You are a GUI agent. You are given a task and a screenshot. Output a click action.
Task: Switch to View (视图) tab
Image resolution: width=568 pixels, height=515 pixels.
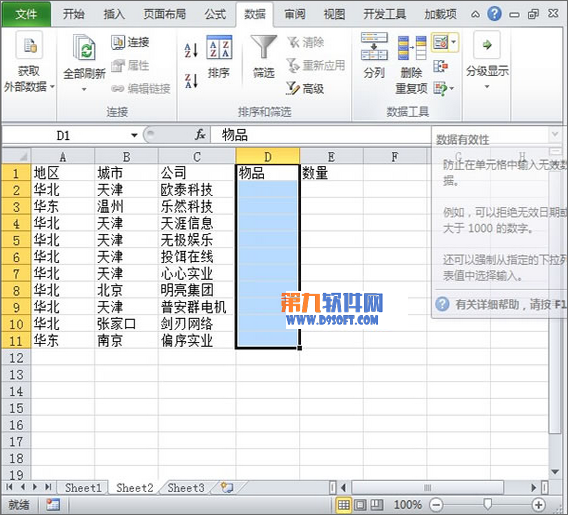click(334, 14)
